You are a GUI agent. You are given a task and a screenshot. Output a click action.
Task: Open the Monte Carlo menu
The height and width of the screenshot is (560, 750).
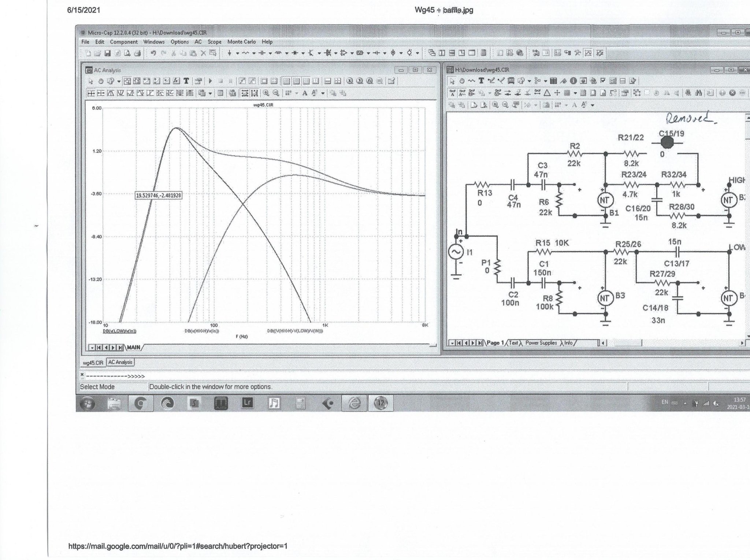coord(242,42)
